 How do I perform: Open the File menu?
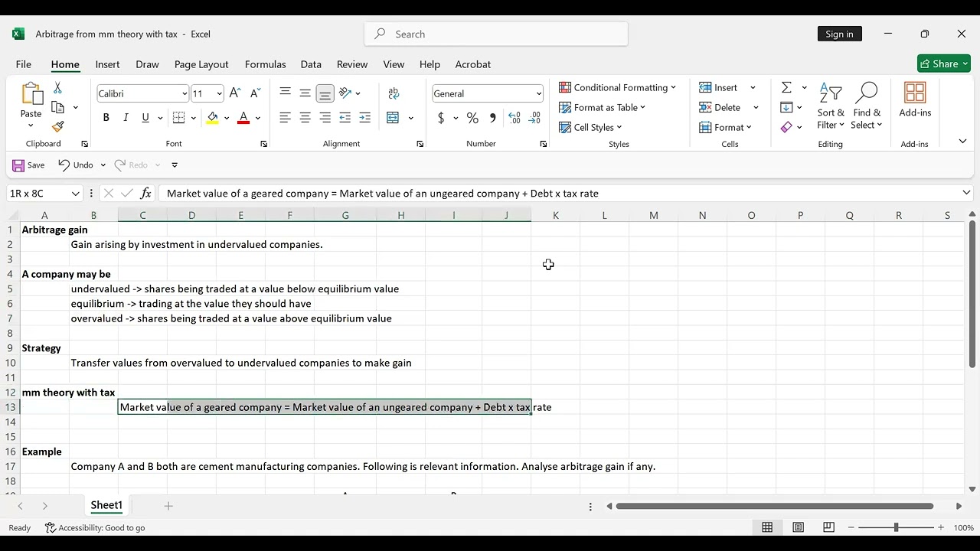(x=24, y=64)
